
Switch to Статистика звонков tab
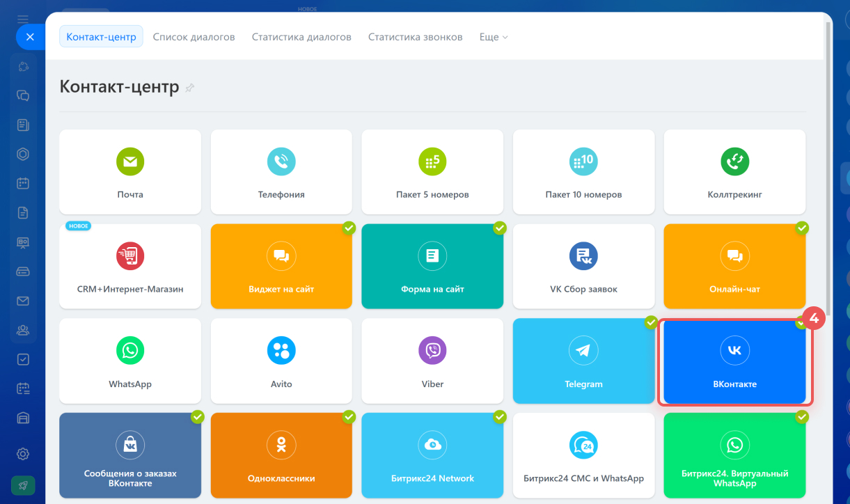(x=415, y=37)
